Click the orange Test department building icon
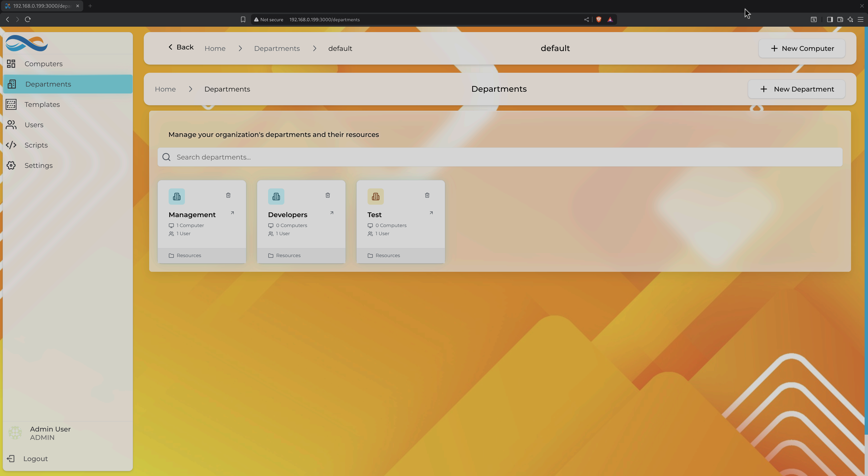The width and height of the screenshot is (868, 476). pyautogui.click(x=375, y=196)
